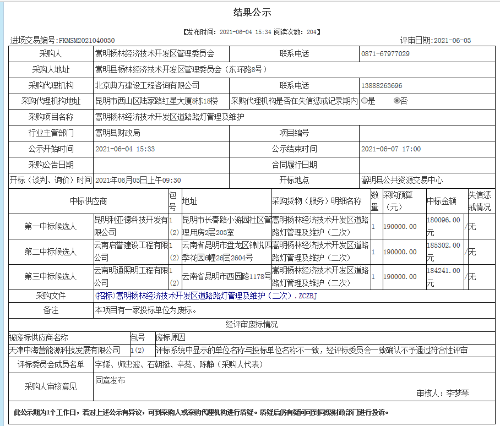Click the '结果公示' page title
Screen dimensions: 500x426
coord(252,13)
